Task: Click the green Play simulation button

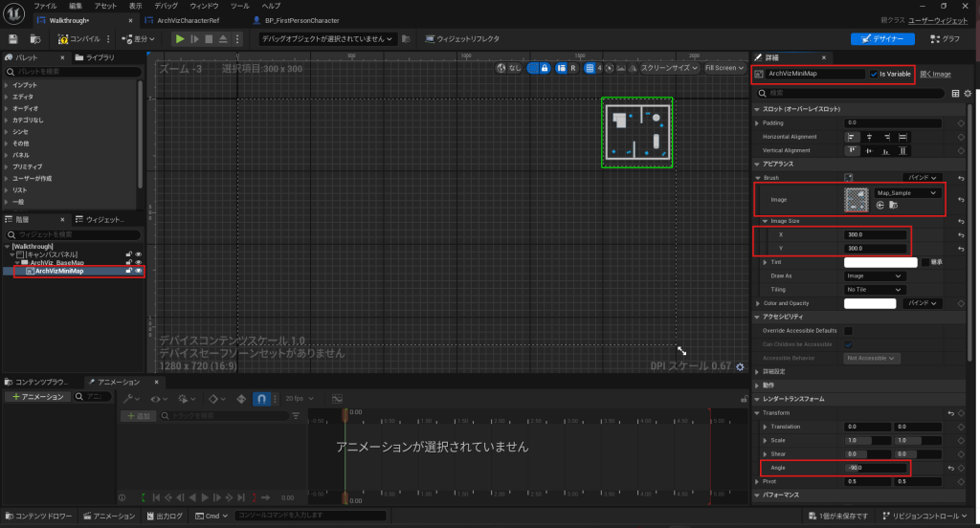Action: [179, 38]
